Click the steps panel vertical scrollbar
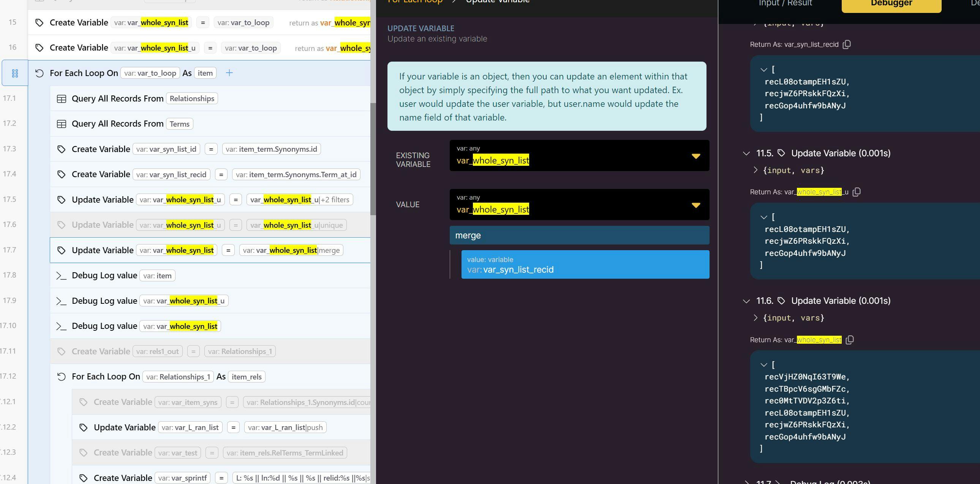 tap(373, 159)
